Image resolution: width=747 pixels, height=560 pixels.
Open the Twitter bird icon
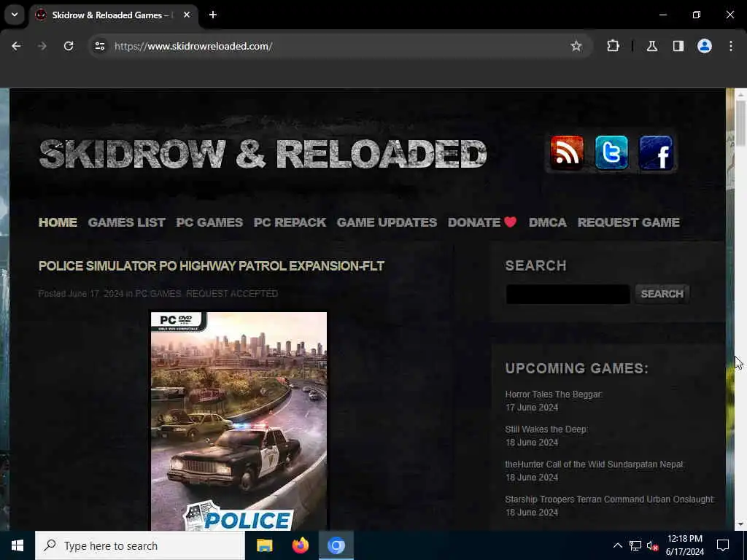[x=611, y=153]
